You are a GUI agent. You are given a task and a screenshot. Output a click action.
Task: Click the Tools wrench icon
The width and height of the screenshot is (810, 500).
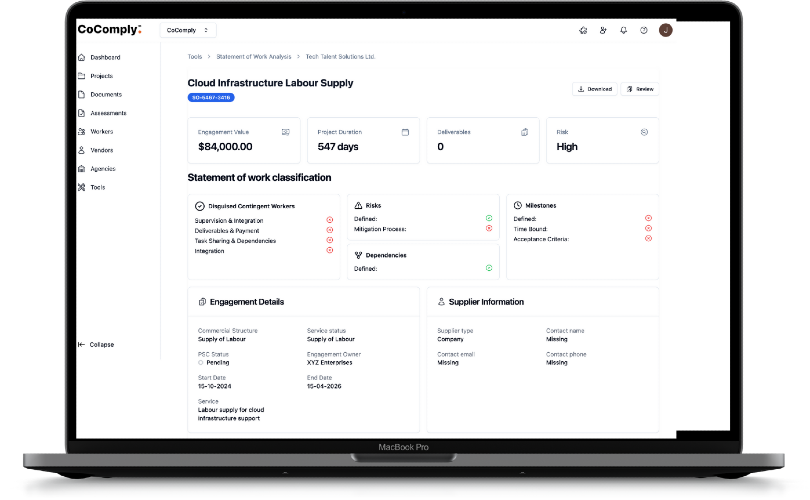[x=82, y=188]
